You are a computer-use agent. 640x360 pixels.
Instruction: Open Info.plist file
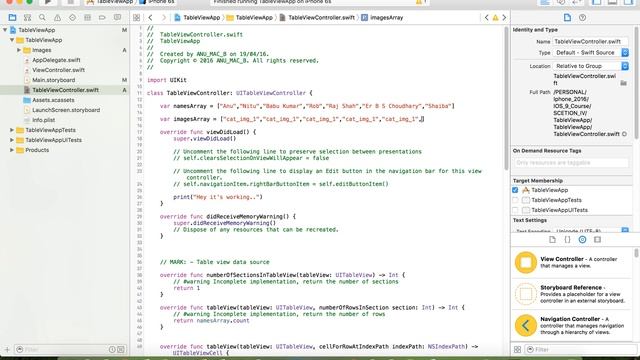coord(43,120)
